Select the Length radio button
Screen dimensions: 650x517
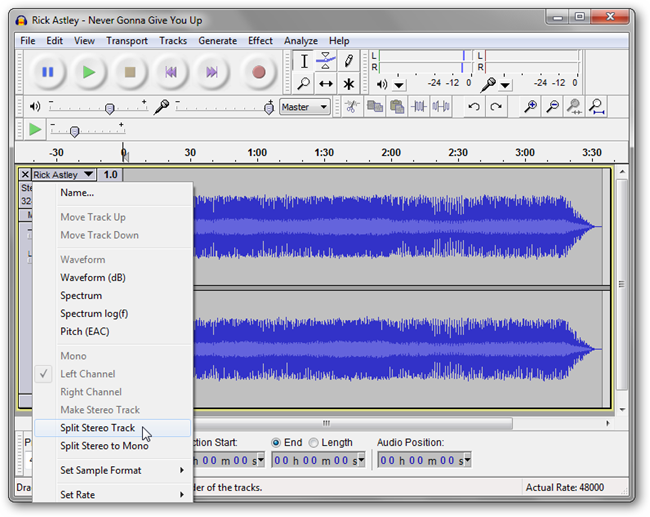point(314,442)
